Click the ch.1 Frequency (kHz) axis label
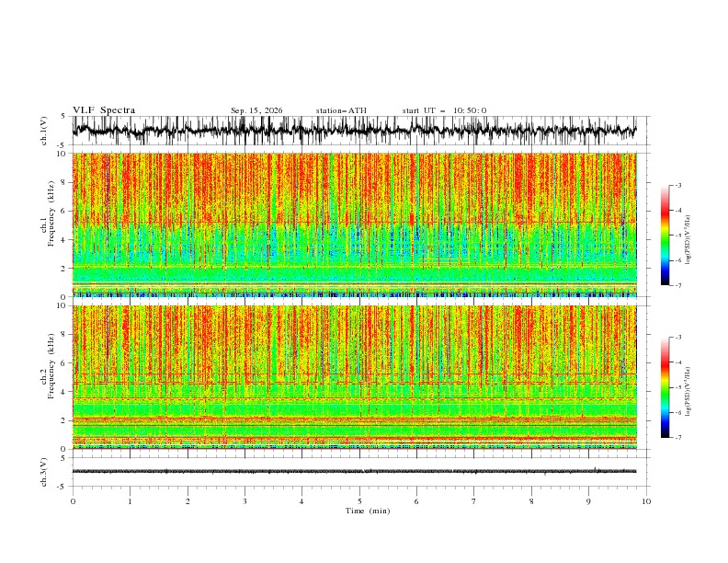The height and width of the screenshot is (563, 728). pos(48,224)
